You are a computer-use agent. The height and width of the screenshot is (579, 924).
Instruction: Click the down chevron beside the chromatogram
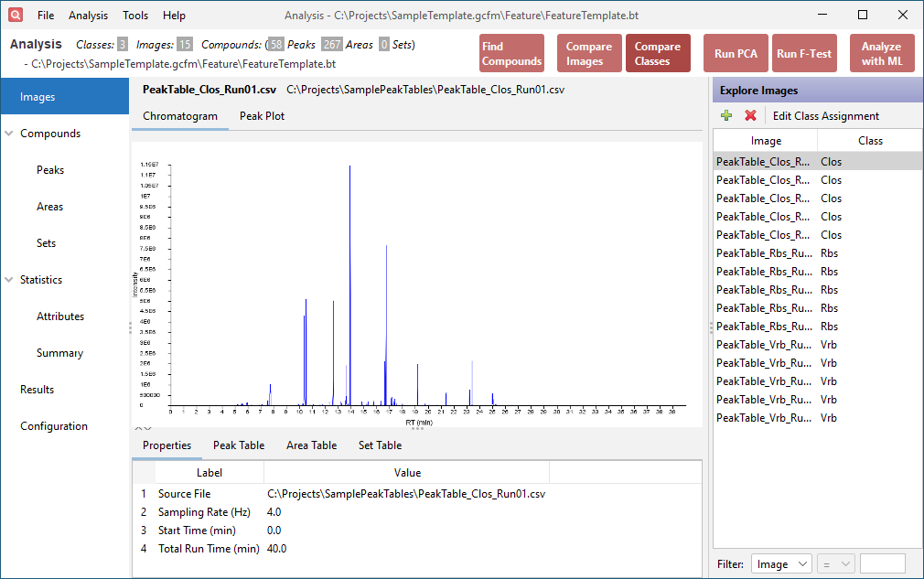coord(146,426)
